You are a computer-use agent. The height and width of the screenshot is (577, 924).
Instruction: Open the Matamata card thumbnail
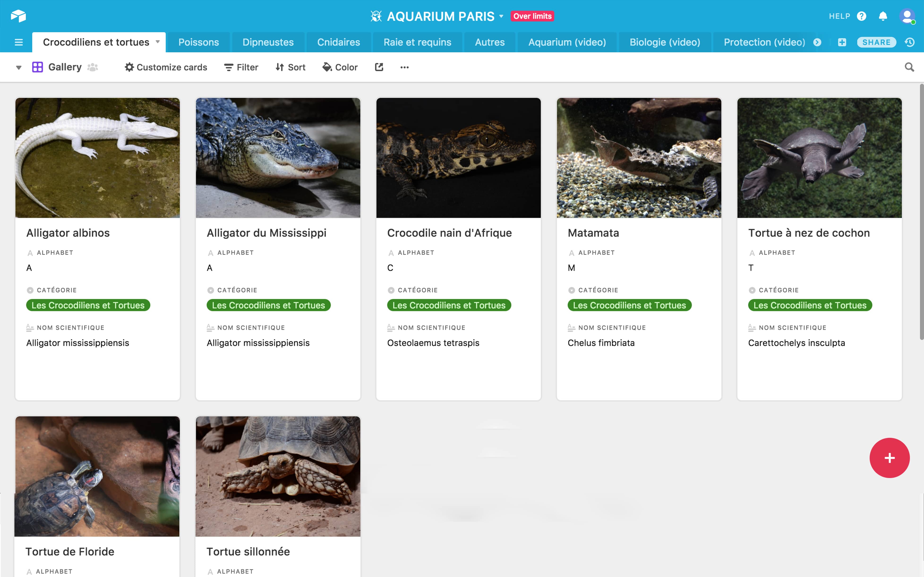click(639, 158)
